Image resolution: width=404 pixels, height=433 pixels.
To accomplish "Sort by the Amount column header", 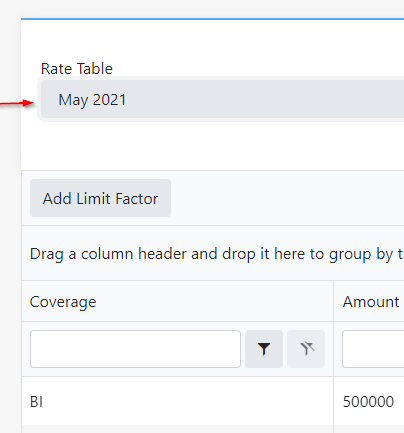I will pos(371,302).
